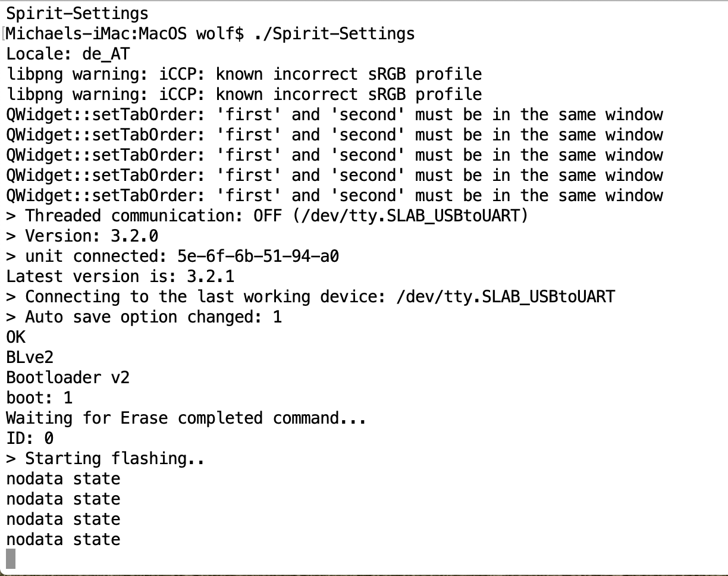Image resolution: width=728 pixels, height=576 pixels.
Task: Click the 'Locale: de_AT' line
Action: 68,54
